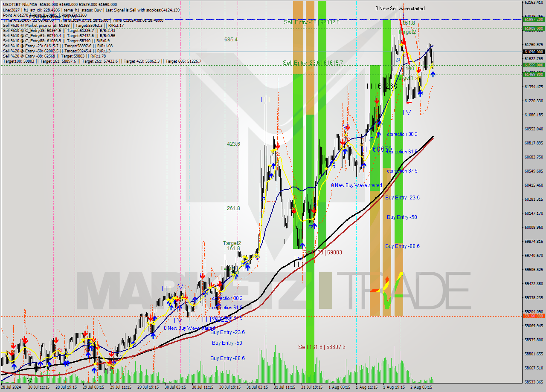Select the 261.8 Fibonacci level label

233,208
